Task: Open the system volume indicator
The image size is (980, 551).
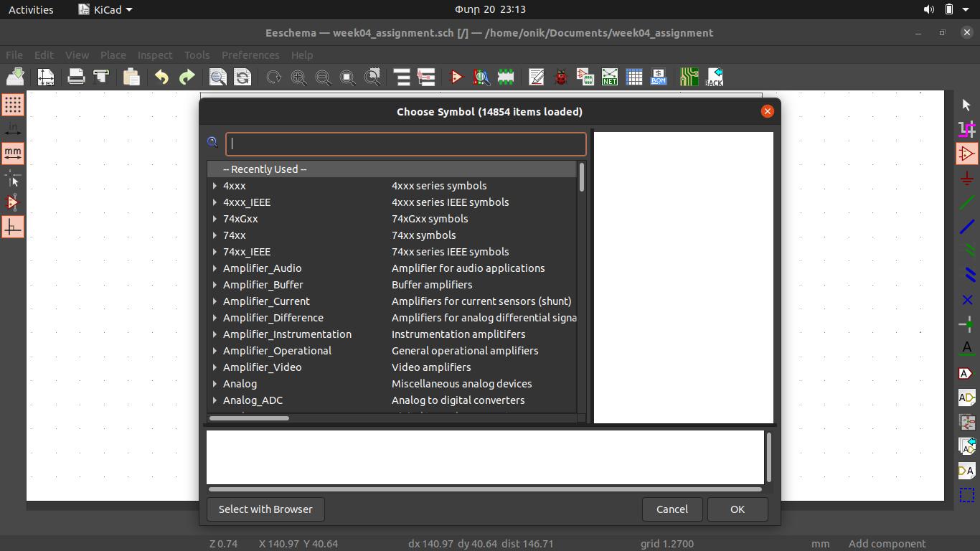Action: pos(929,9)
